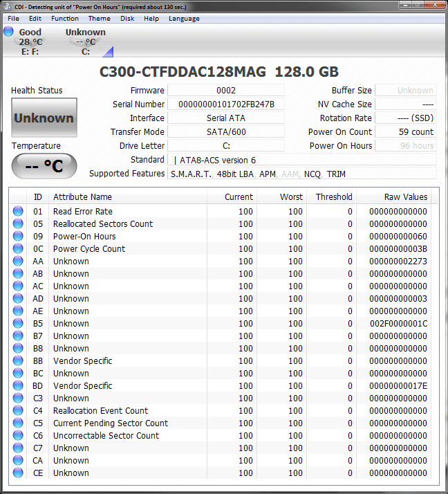This screenshot has height=494, width=448.
Task: Click status orb for attribute BD
Action: tap(18, 385)
